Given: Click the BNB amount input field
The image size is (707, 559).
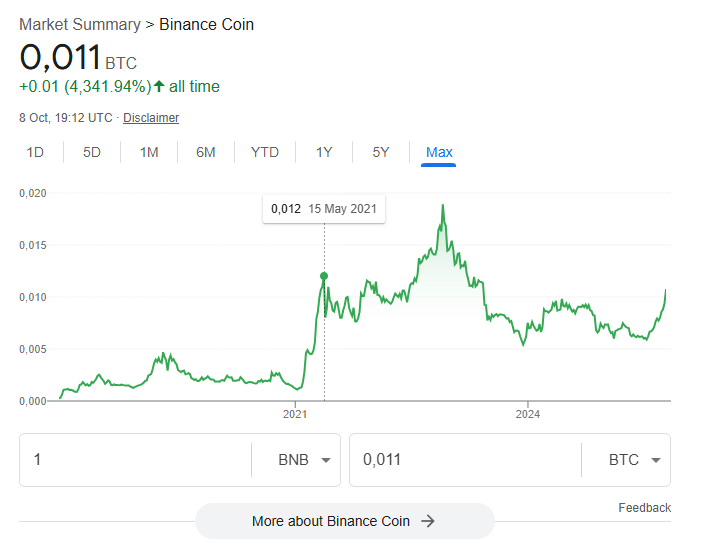Looking at the screenshot, I should [x=135, y=460].
